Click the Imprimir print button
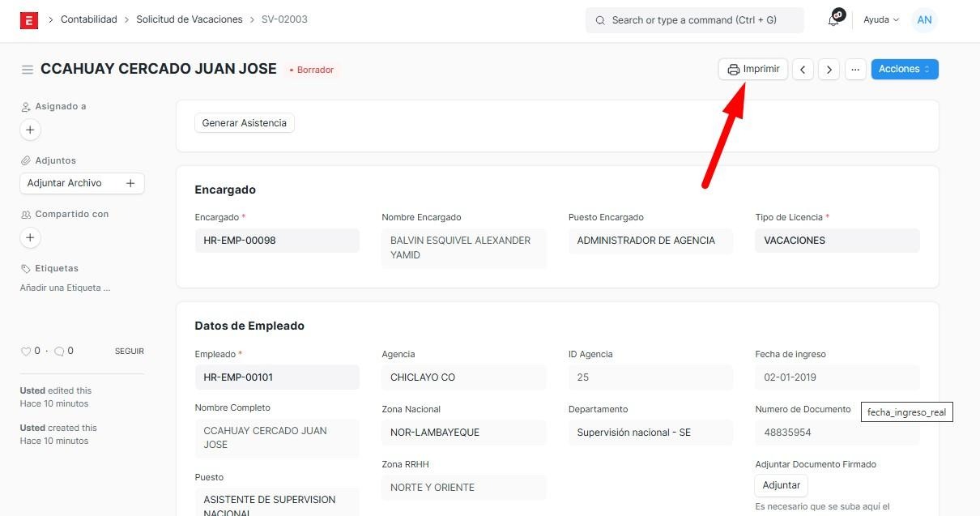This screenshot has width=980, height=516. (x=752, y=70)
